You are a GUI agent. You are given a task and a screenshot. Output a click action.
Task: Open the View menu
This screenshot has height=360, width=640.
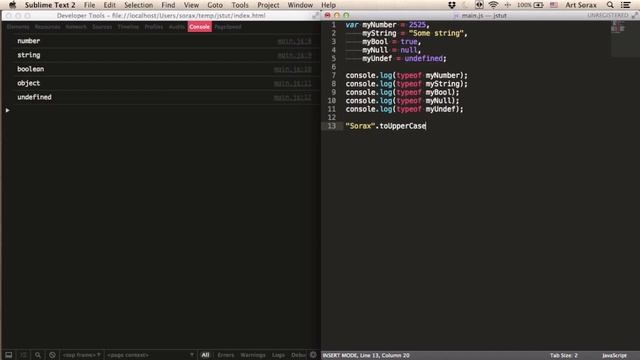(x=191, y=5)
